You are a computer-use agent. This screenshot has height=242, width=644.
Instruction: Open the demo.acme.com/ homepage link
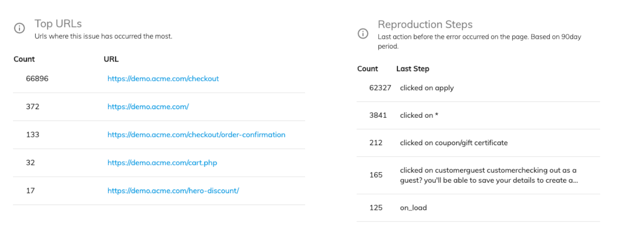pos(148,106)
